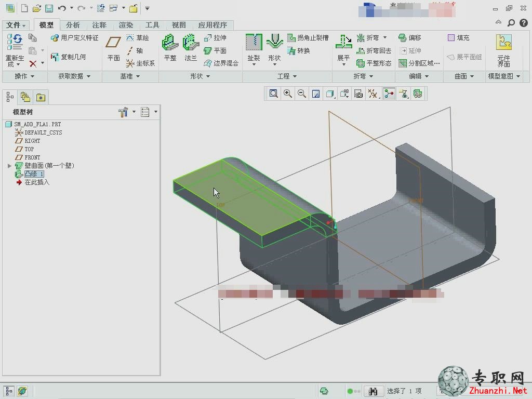Screen dimensions: 532x399
Task: Click the Repaint view icon
Action: pos(315,94)
